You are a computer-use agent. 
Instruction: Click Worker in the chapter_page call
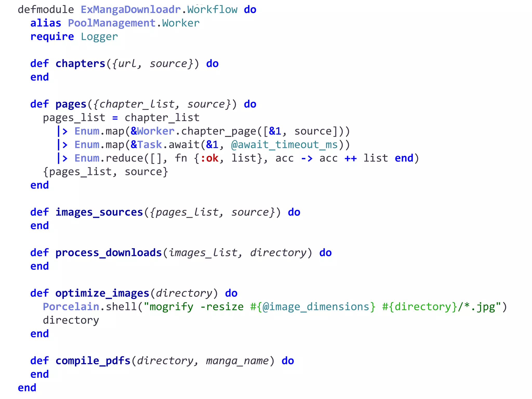point(156,131)
